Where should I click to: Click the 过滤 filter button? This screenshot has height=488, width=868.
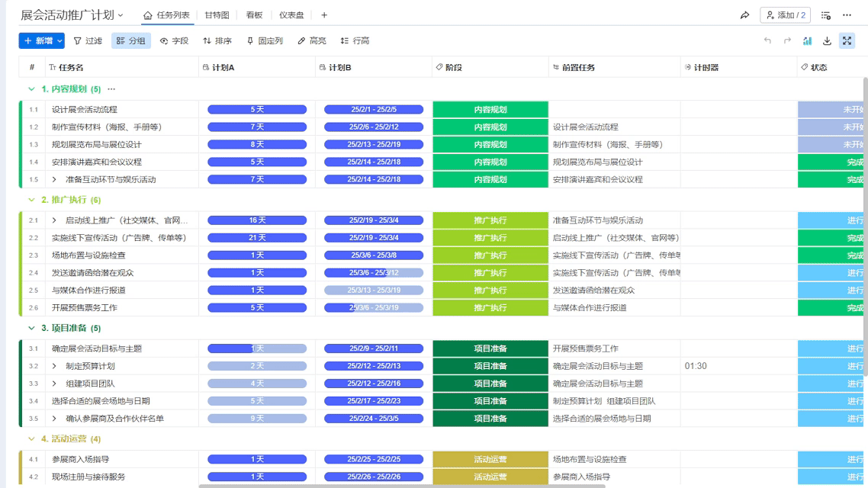pos(88,41)
